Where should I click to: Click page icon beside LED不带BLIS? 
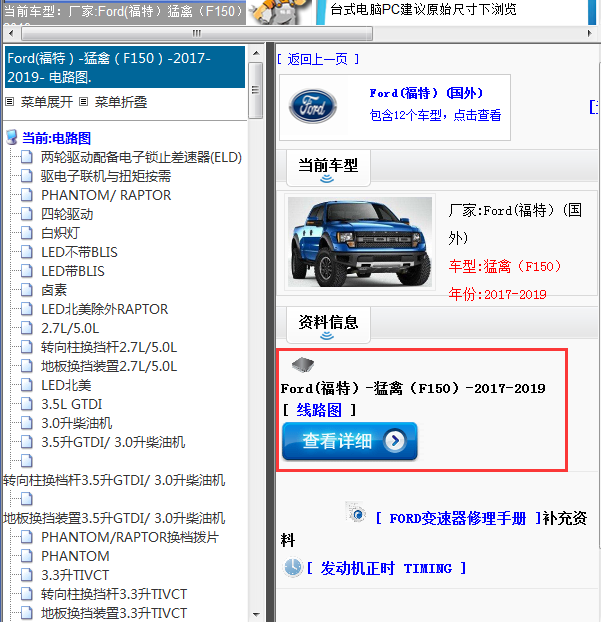tap(27, 252)
